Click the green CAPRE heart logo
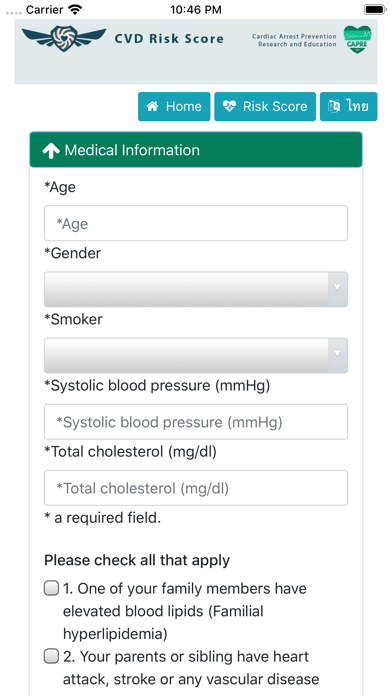Image resolution: width=392 pixels, height=696 pixels. 357,39
